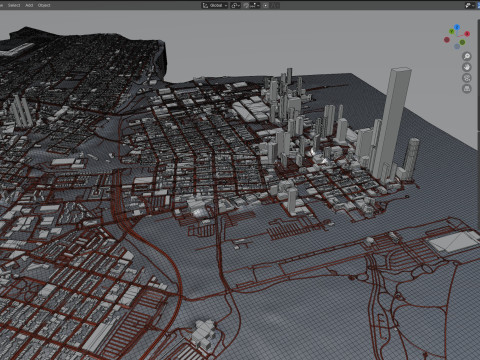Open the Object menu in viewport header

44,5
